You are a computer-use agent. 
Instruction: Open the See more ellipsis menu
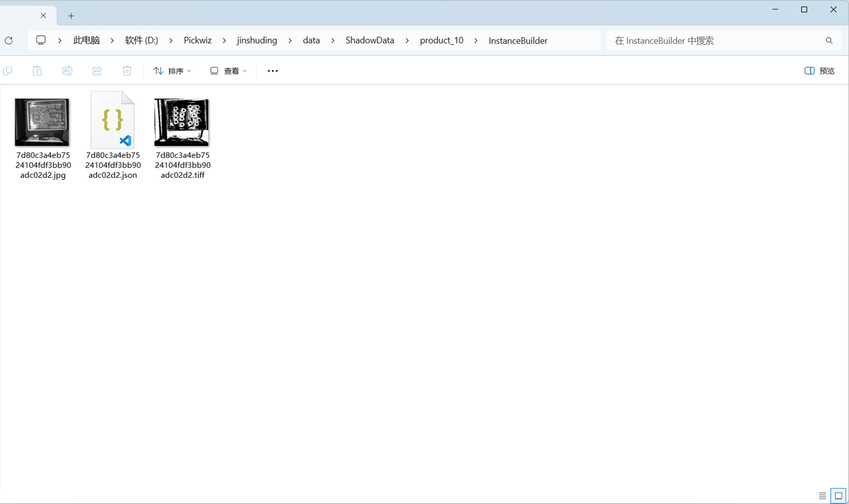point(273,71)
